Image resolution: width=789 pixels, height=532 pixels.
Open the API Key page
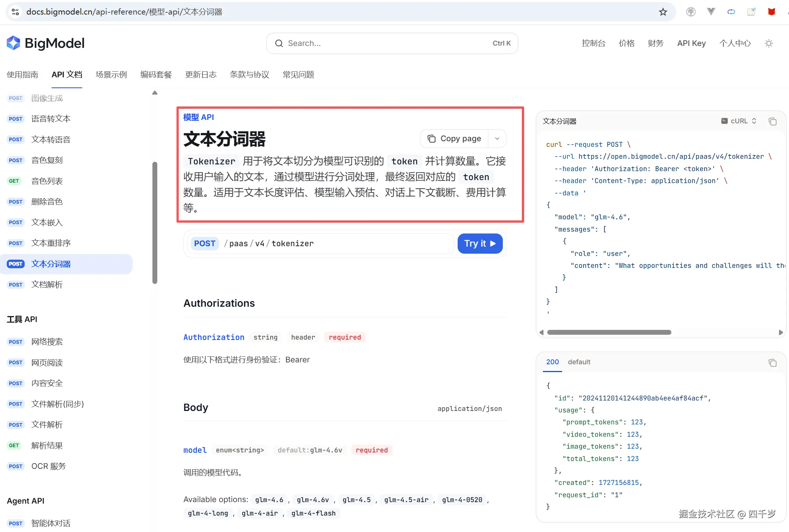[x=691, y=43]
